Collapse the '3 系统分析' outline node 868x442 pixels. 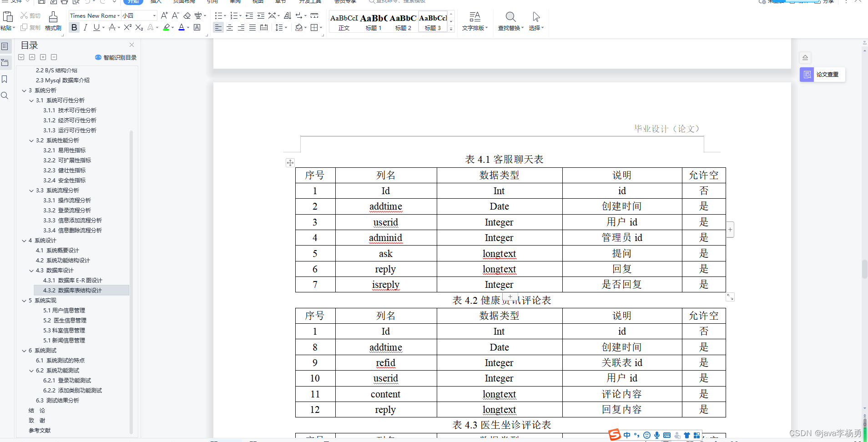click(24, 90)
